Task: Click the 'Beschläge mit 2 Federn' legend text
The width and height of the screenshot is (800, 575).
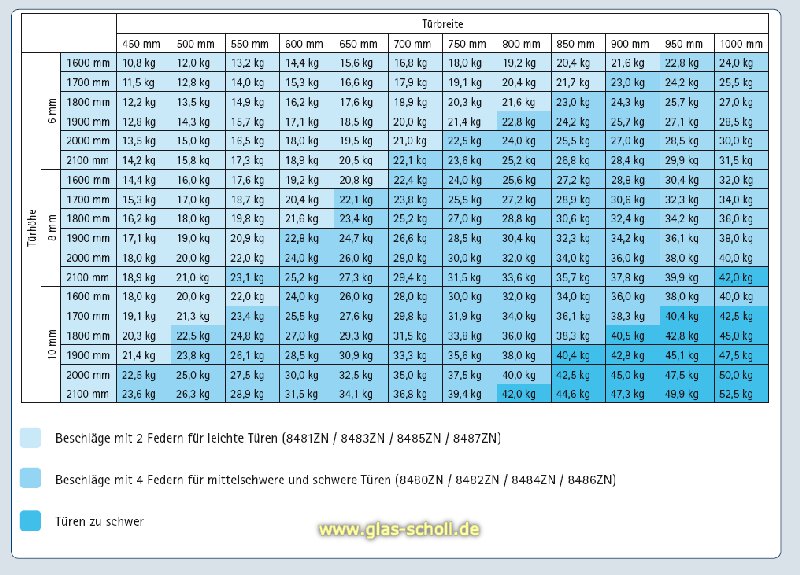Action: [279, 439]
